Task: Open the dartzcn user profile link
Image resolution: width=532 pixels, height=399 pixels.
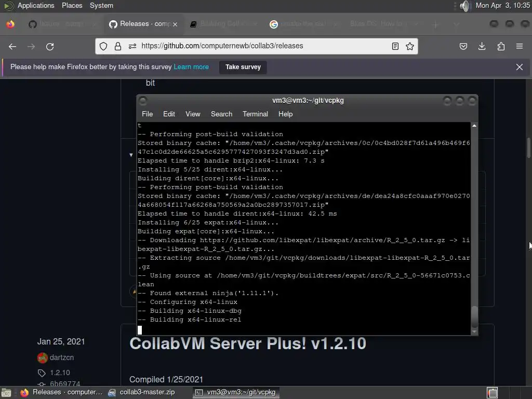Action: [x=62, y=357]
